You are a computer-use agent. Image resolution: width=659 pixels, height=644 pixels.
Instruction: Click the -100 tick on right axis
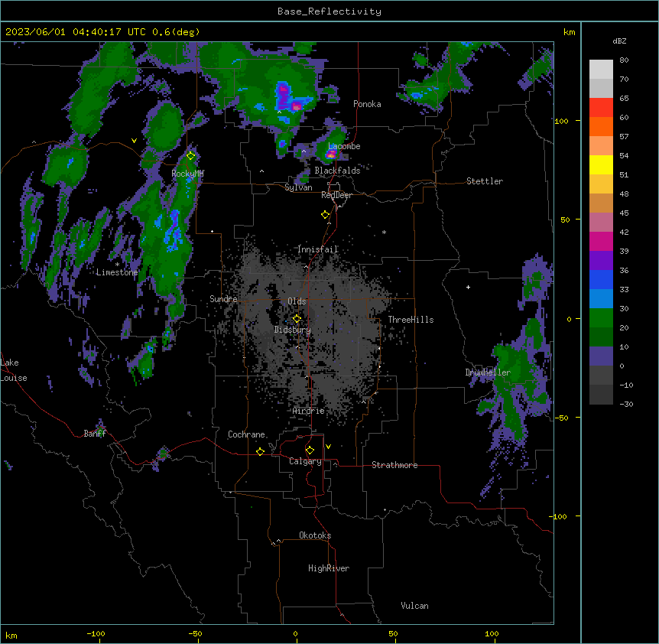click(x=558, y=516)
